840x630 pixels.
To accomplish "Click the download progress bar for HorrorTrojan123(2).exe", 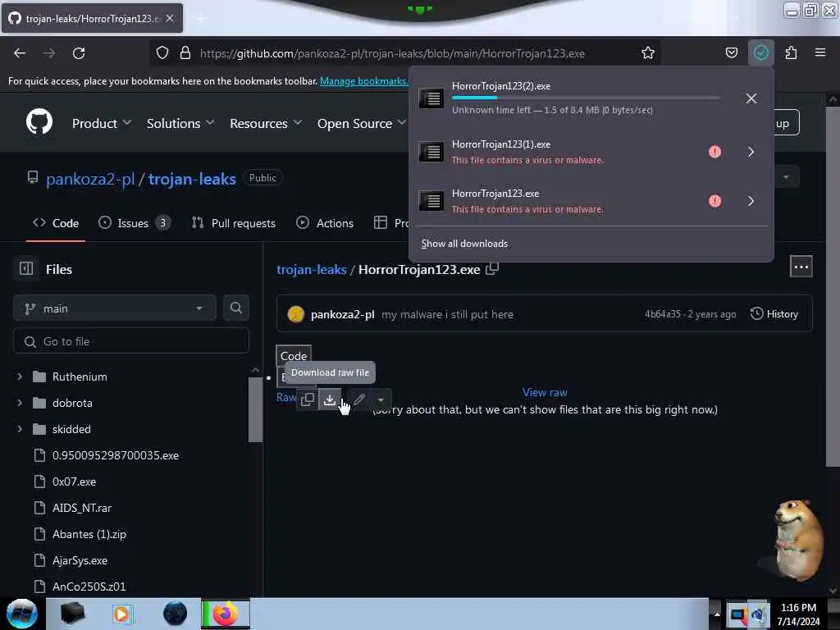I will pyautogui.click(x=586, y=98).
